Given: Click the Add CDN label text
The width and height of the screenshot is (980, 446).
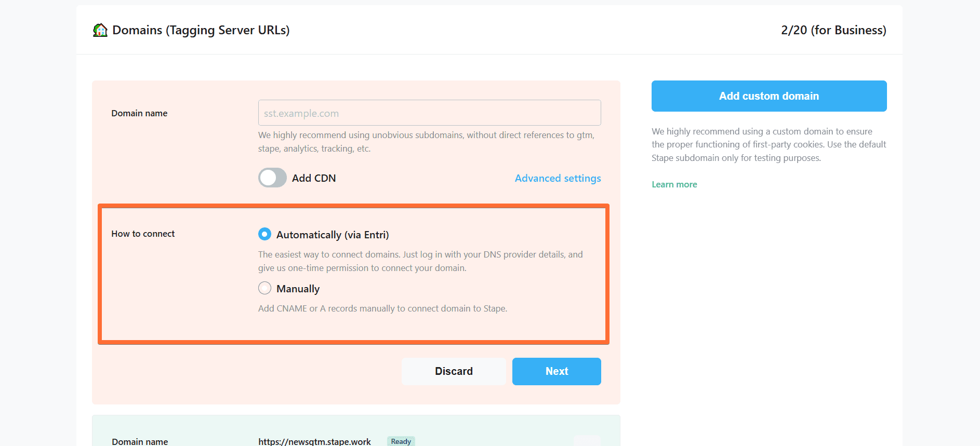Looking at the screenshot, I should 314,178.
